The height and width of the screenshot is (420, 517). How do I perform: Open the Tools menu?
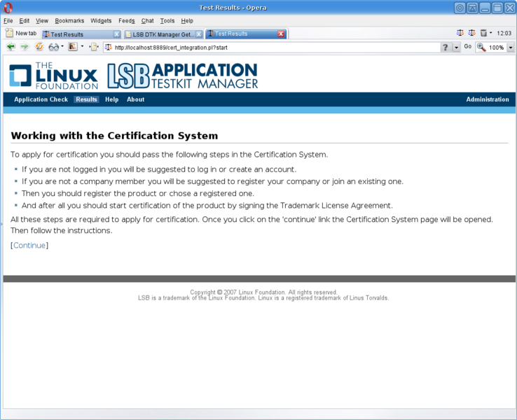167,21
